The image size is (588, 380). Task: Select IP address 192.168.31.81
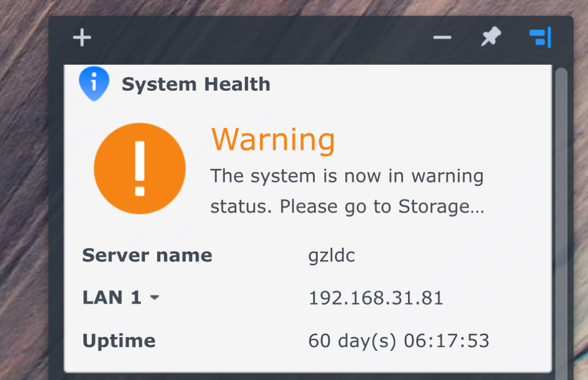tap(376, 298)
